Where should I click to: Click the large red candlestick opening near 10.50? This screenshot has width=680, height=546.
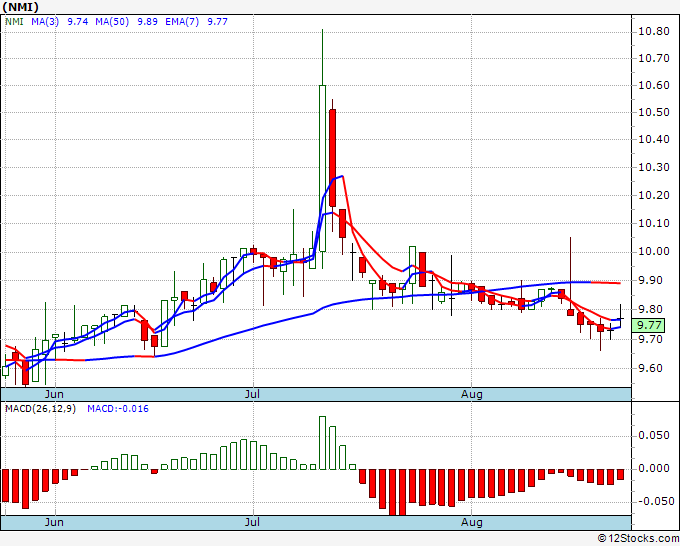coord(332,158)
